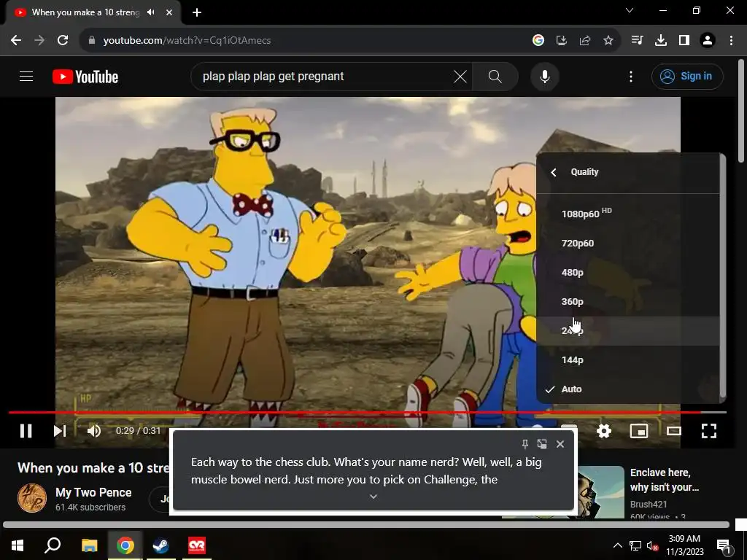
Task: Clear the YouTube search query
Action: [460, 76]
